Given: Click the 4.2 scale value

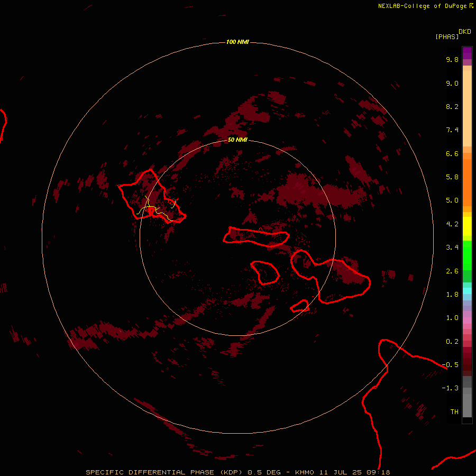Looking at the screenshot, I should pos(452,224).
